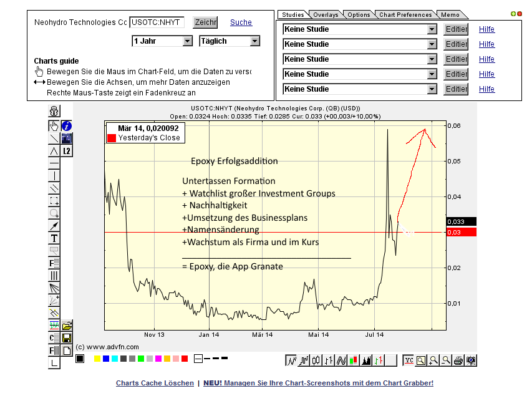Click the printer icon below chart
This screenshot has height=406, width=532.
(x=458, y=360)
